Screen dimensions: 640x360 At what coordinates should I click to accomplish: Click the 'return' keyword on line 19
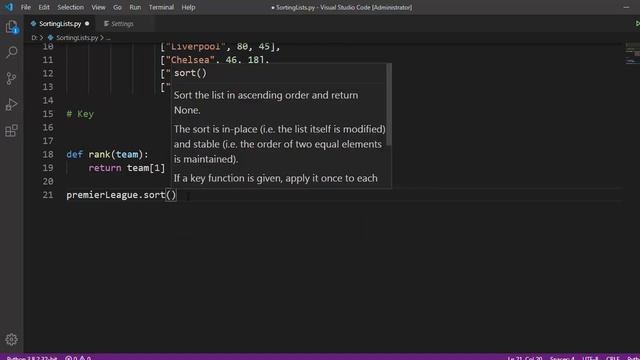click(x=104, y=168)
